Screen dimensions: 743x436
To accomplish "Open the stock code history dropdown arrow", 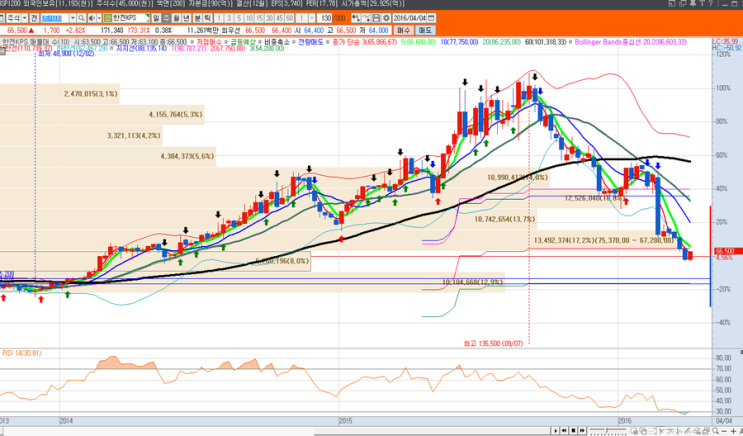I will 72,18.
